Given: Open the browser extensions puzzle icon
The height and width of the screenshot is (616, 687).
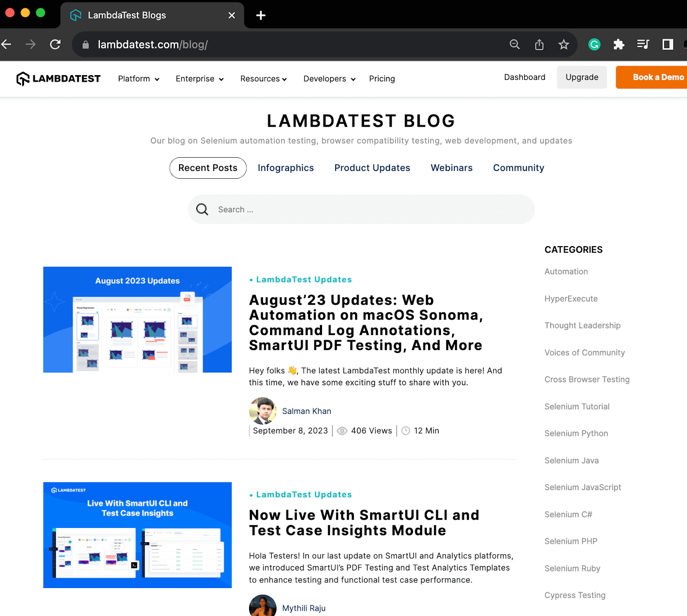Looking at the screenshot, I should 619,44.
